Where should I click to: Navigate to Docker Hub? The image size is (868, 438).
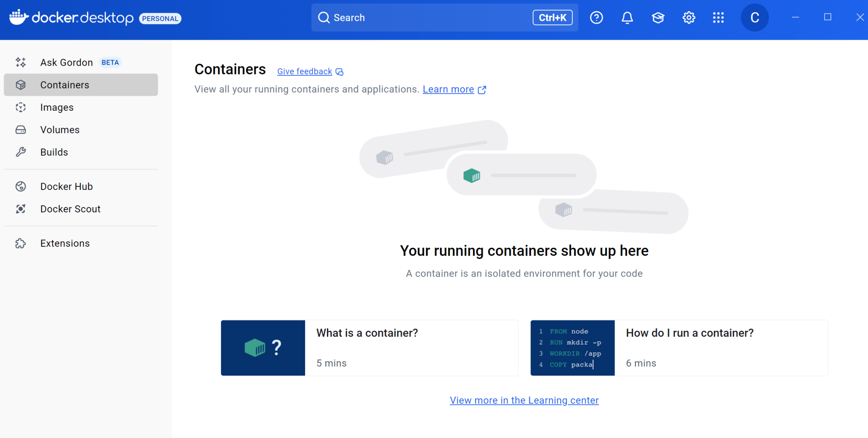tap(66, 187)
